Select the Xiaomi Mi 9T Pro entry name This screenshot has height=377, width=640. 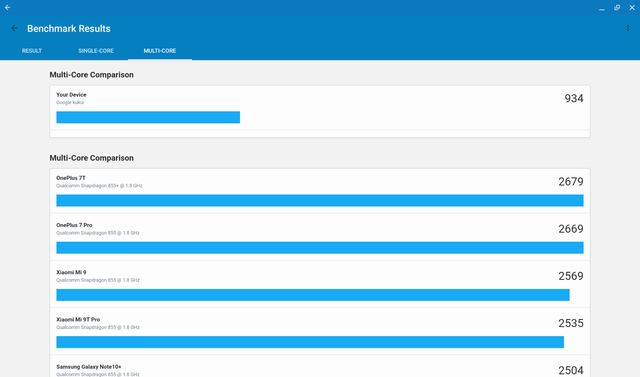pyautogui.click(x=78, y=319)
